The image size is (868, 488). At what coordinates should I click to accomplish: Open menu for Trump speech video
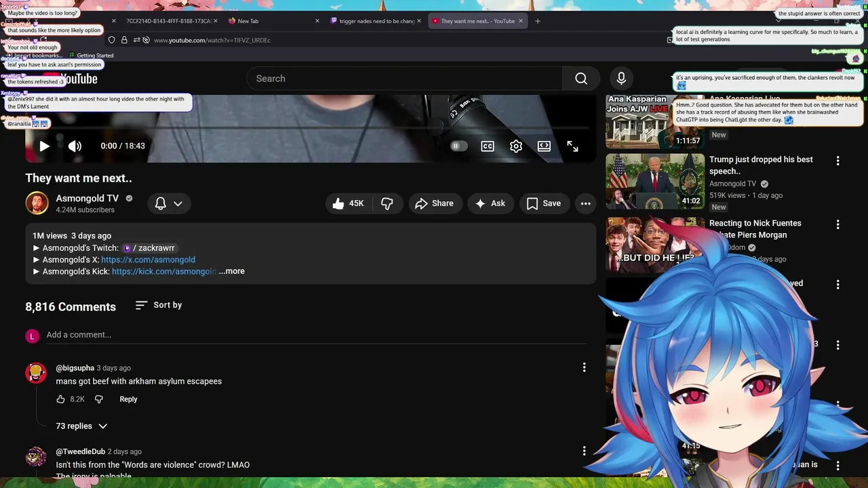pos(837,161)
